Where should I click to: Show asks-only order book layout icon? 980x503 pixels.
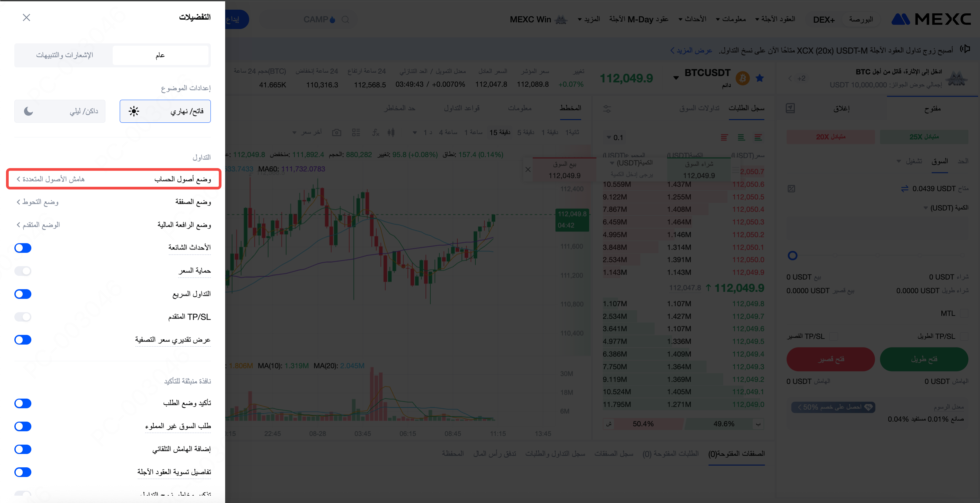pyautogui.click(x=724, y=137)
